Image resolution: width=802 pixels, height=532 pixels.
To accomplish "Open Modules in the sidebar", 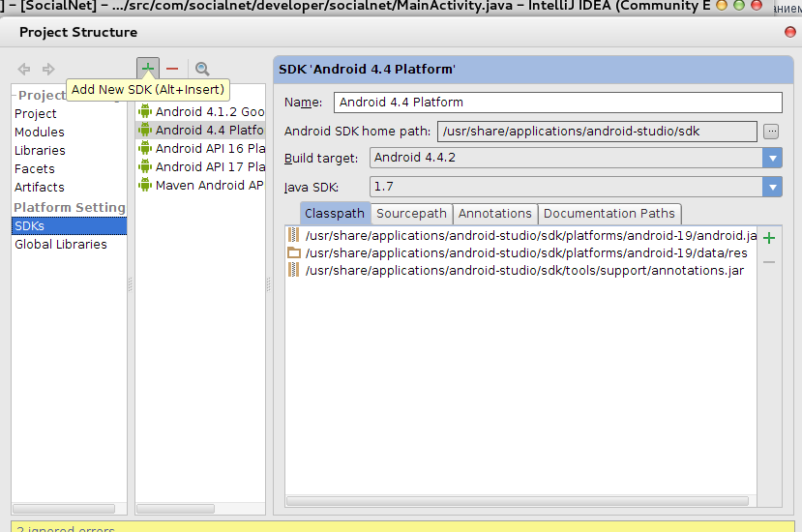I will (x=40, y=132).
